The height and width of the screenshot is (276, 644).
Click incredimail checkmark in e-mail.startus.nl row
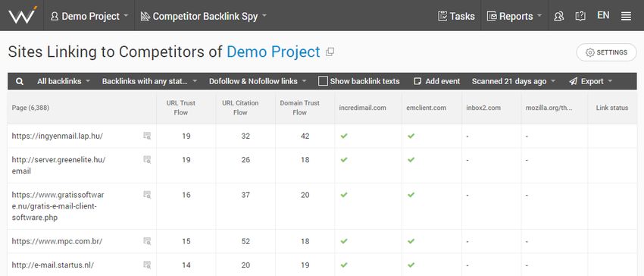coord(344,265)
